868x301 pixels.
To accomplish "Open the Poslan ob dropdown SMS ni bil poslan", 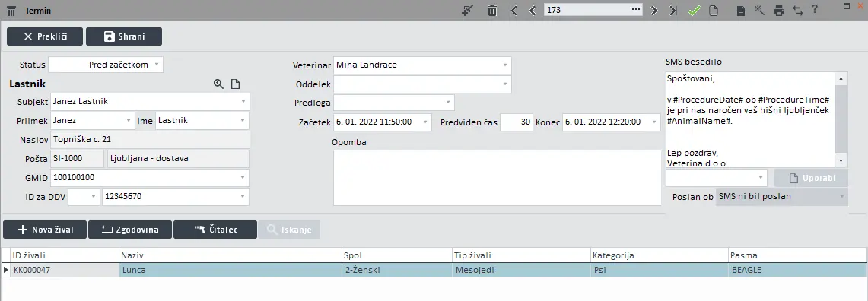I will pos(842,196).
